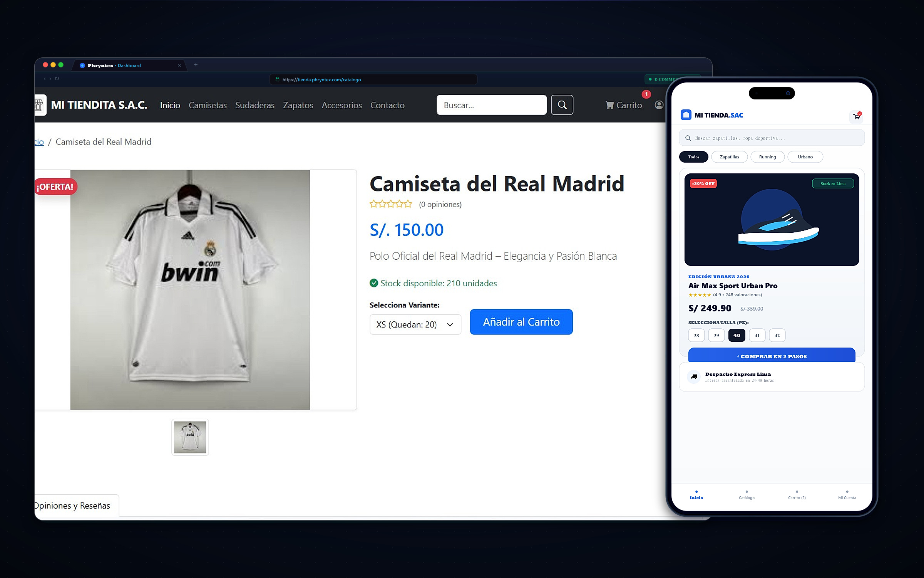Go to Inicio in navbar
The image size is (924, 578).
coord(170,105)
